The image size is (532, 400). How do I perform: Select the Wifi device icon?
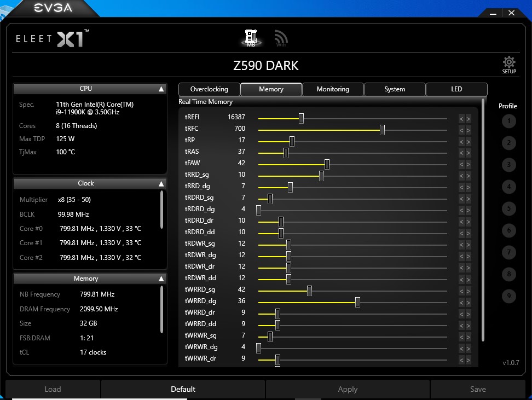tap(281, 38)
